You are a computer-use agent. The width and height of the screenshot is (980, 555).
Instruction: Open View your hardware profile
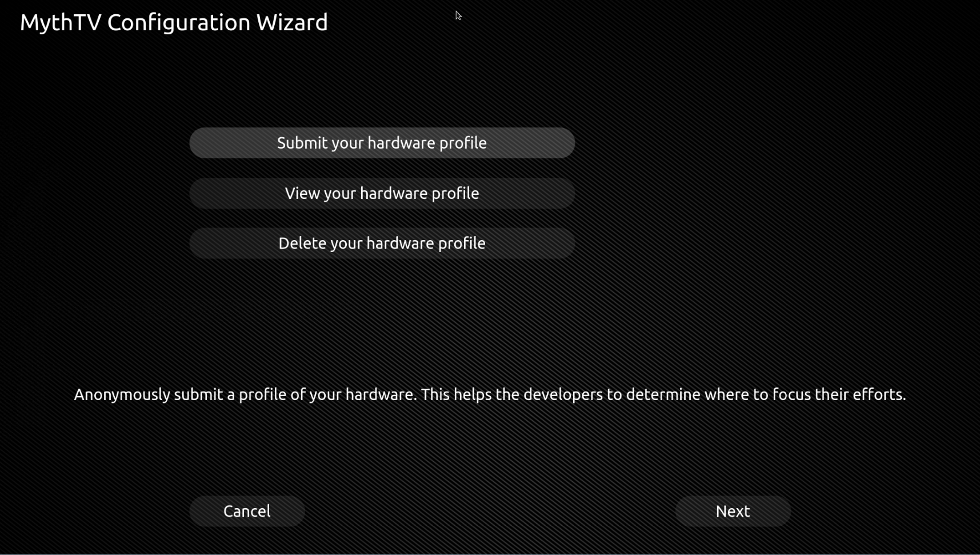[382, 193]
